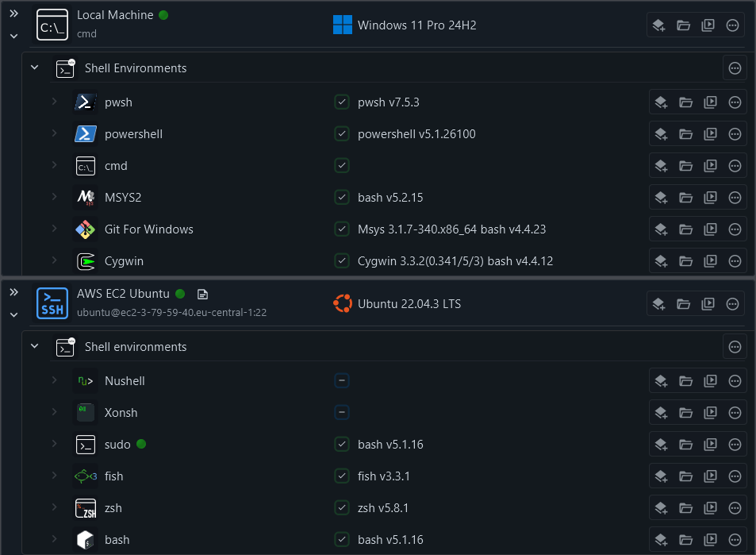Open more options menu for fish shell

coord(735,476)
